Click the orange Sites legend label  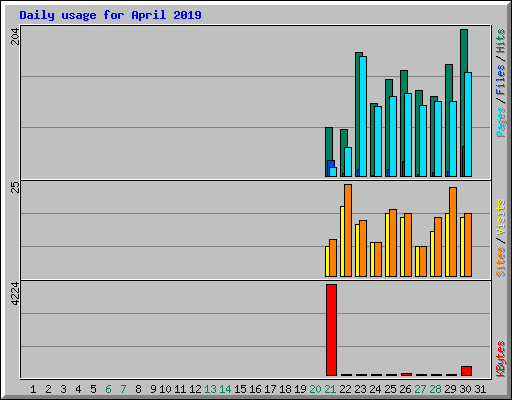point(501,262)
